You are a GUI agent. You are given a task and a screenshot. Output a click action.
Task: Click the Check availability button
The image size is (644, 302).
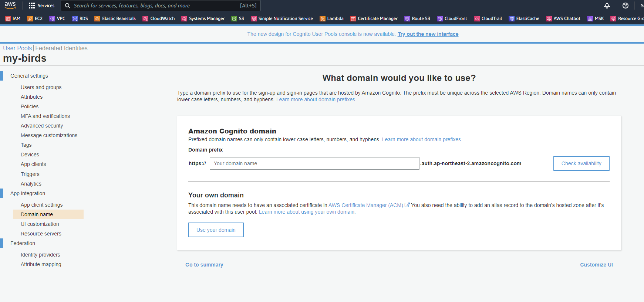click(x=581, y=163)
